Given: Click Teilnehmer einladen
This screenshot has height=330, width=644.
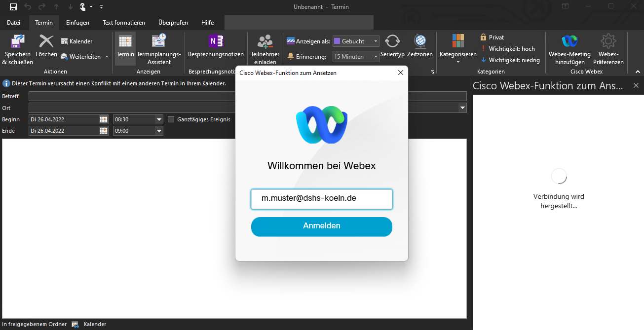Looking at the screenshot, I should pyautogui.click(x=265, y=49).
